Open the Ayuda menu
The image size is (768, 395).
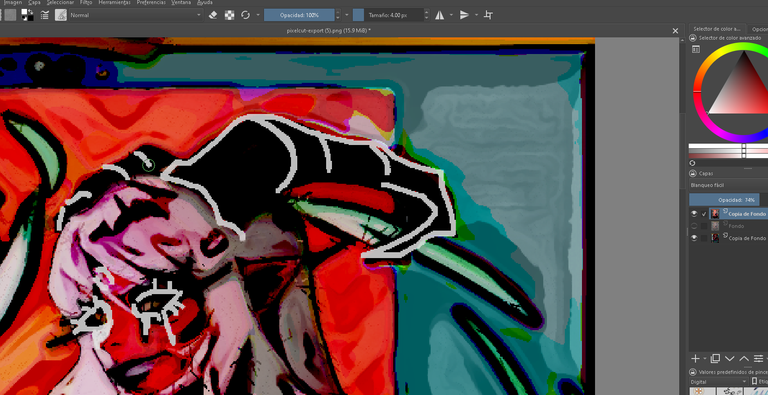click(205, 2)
